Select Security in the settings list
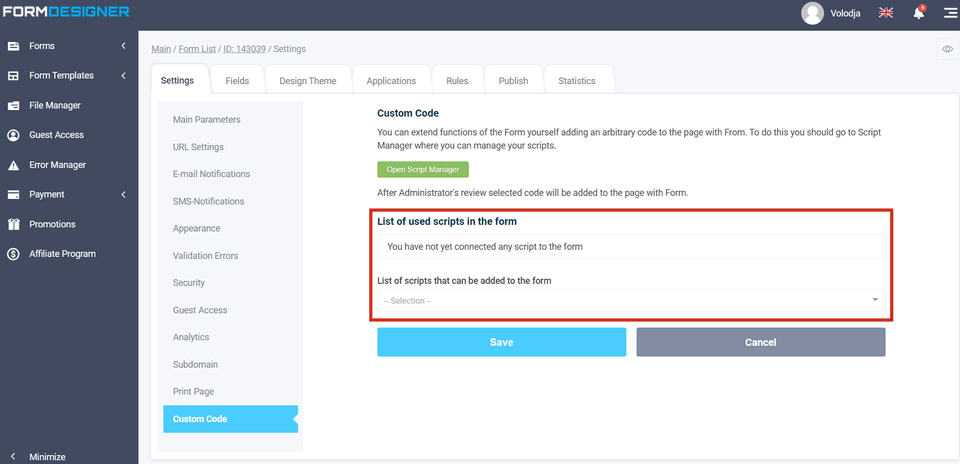This screenshot has width=960, height=464. click(x=189, y=283)
